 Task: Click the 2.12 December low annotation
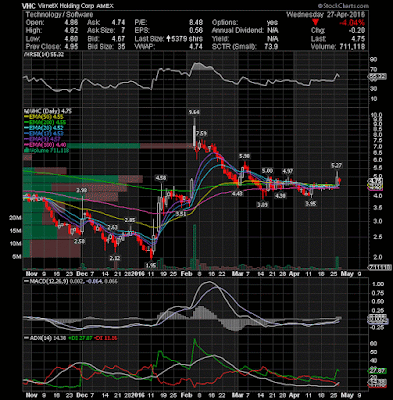click(x=115, y=258)
